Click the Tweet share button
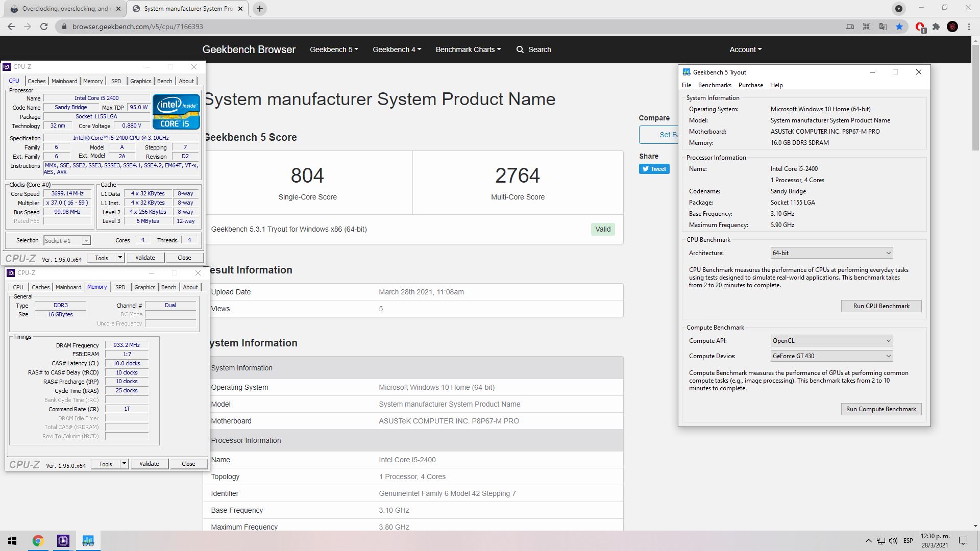 (654, 169)
